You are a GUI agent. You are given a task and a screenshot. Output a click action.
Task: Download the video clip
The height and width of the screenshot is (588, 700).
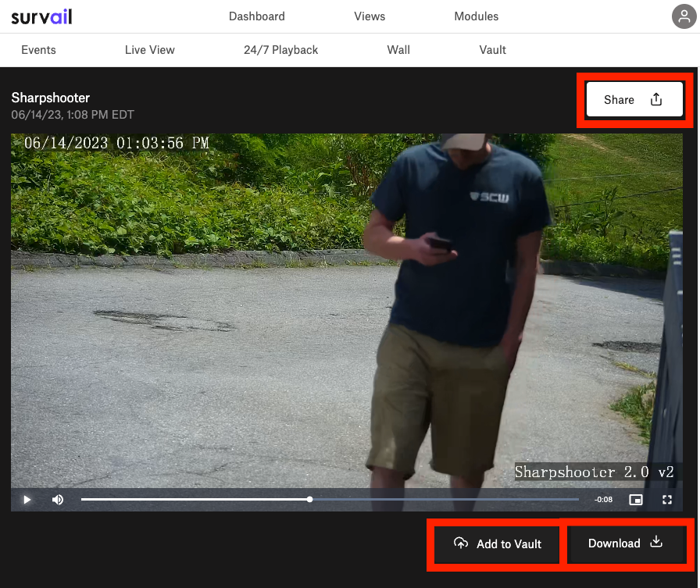point(627,543)
